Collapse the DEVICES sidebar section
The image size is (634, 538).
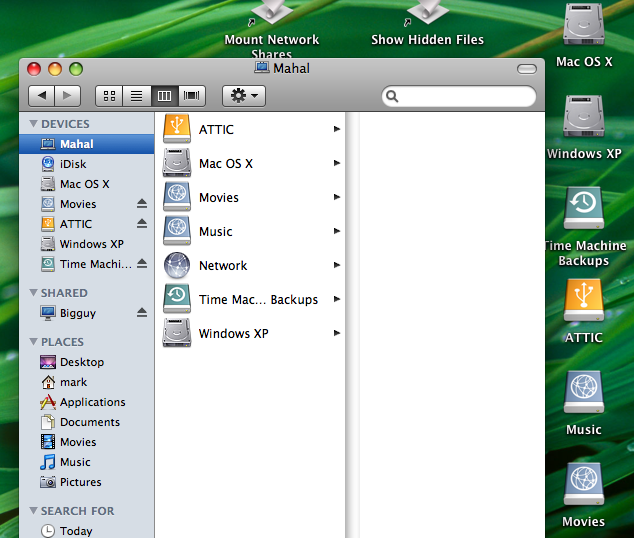click(x=34, y=124)
